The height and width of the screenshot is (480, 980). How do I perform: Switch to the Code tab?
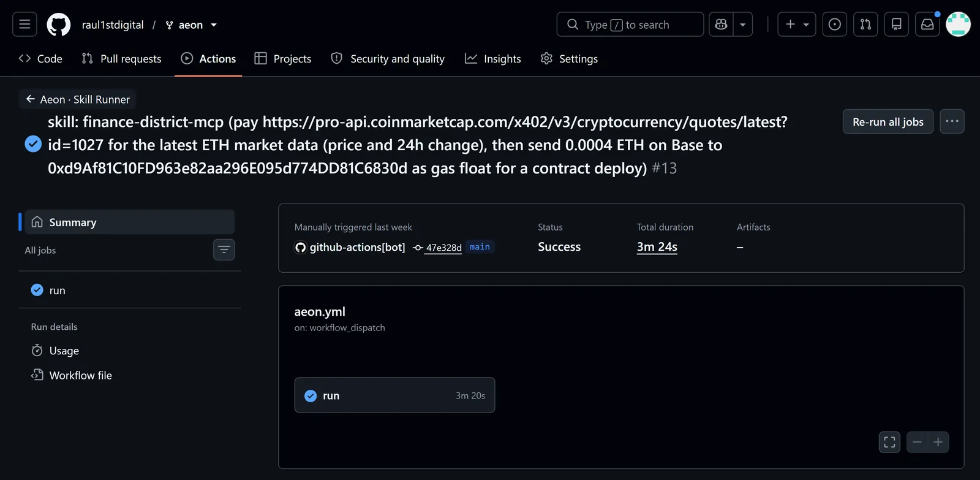[40, 59]
